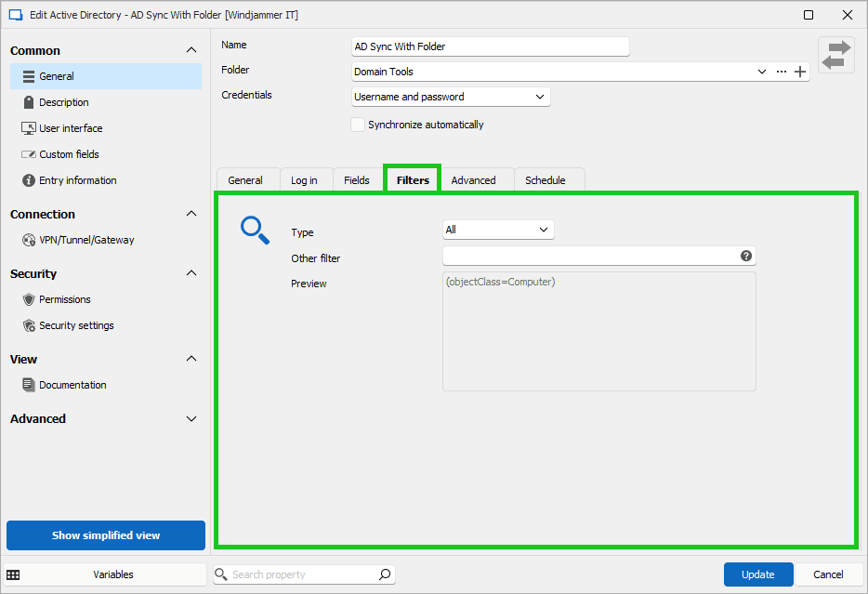868x594 pixels.
Task: Click the plus icon beside Folder field
Action: coord(800,72)
